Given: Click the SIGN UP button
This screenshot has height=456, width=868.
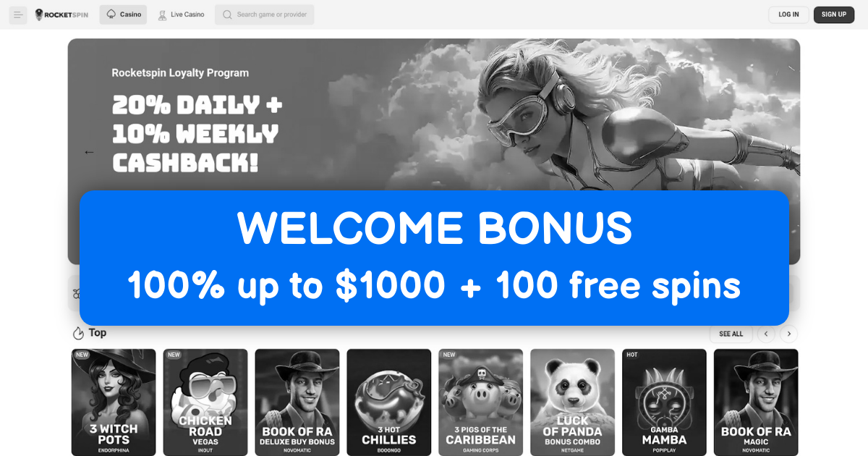Looking at the screenshot, I should (x=834, y=14).
